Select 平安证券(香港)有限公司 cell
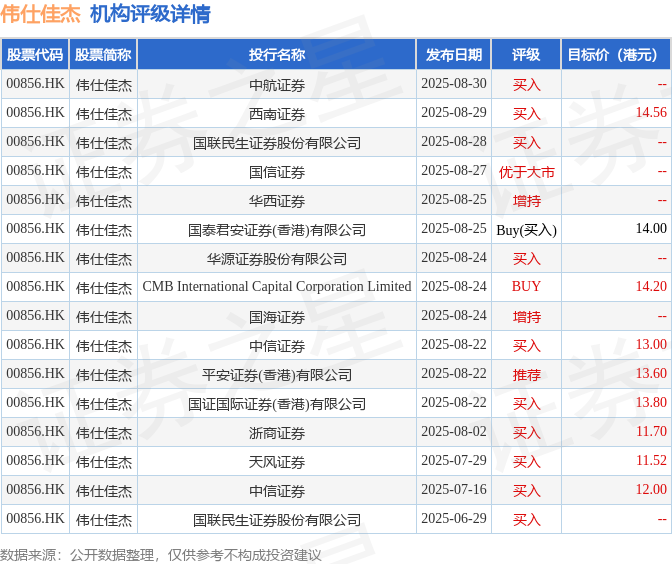The width and height of the screenshot is (672, 564). coord(276,375)
